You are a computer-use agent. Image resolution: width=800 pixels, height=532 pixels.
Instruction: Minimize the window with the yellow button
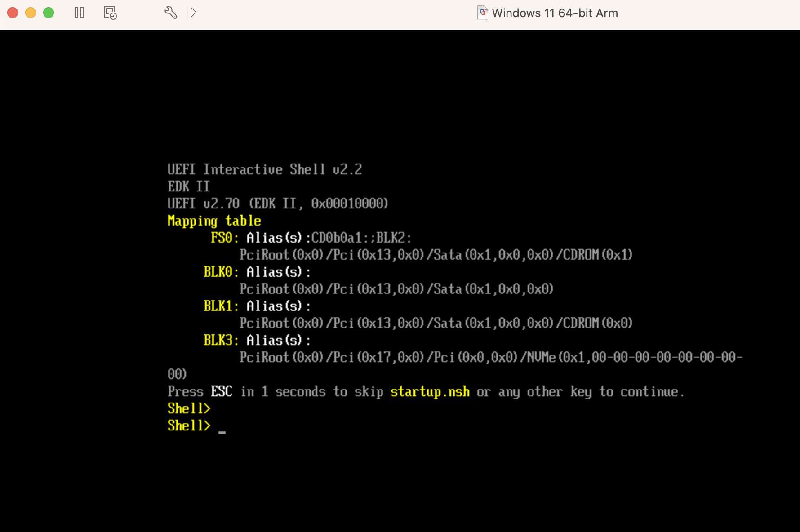(x=31, y=13)
